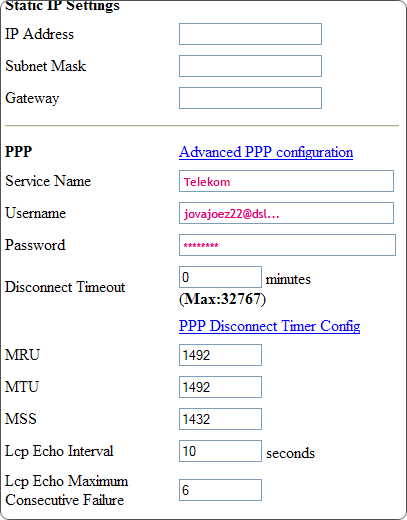Select the Lcp Echo Maximum Consecutive Failure field

click(x=220, y=490)
